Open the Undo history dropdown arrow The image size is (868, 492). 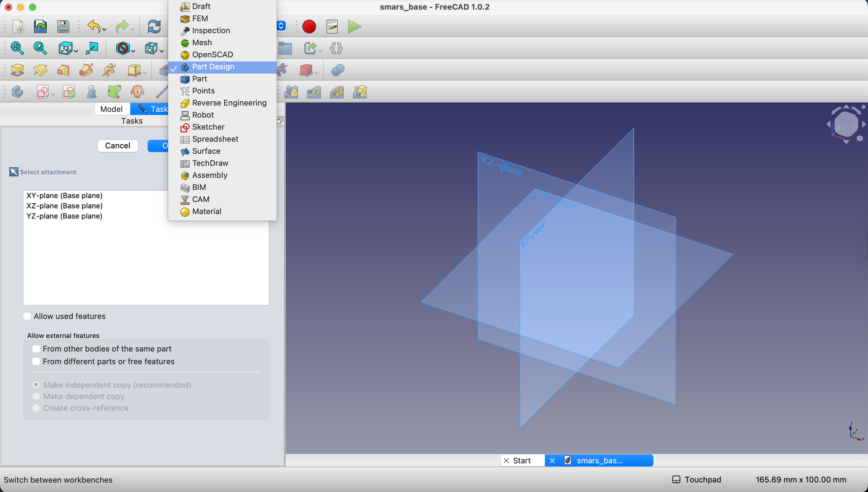coord(104,30)
